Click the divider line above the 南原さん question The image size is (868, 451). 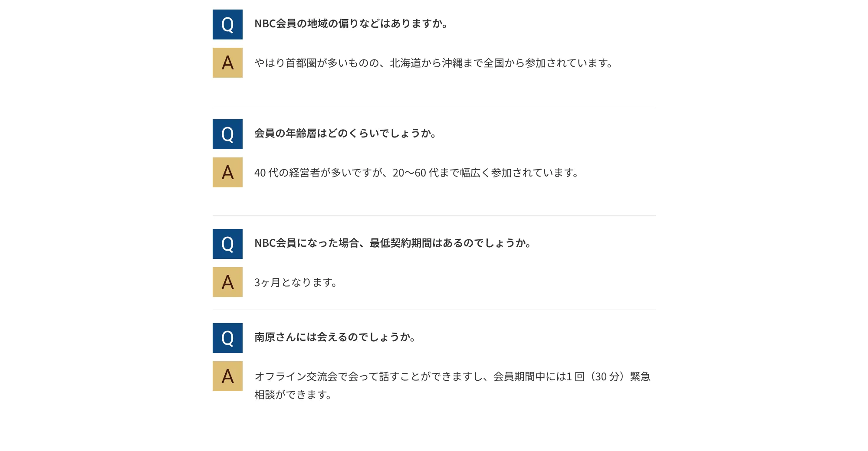tap(434, 310)
